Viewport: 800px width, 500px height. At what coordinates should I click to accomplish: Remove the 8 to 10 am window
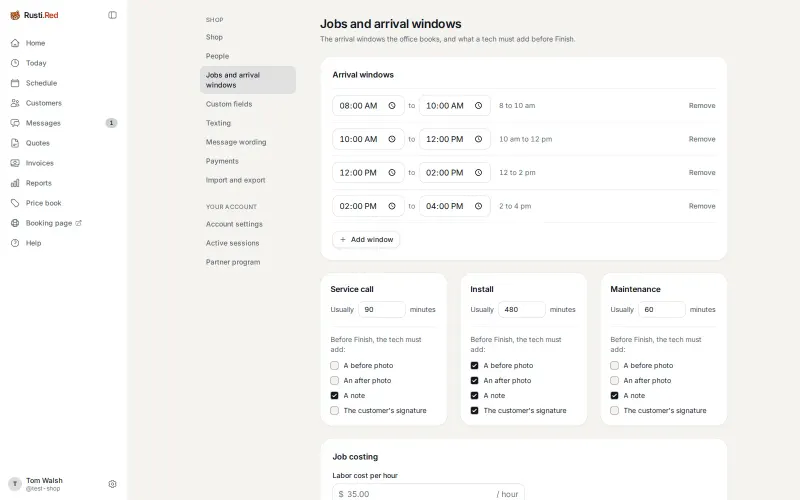[702, 106]
